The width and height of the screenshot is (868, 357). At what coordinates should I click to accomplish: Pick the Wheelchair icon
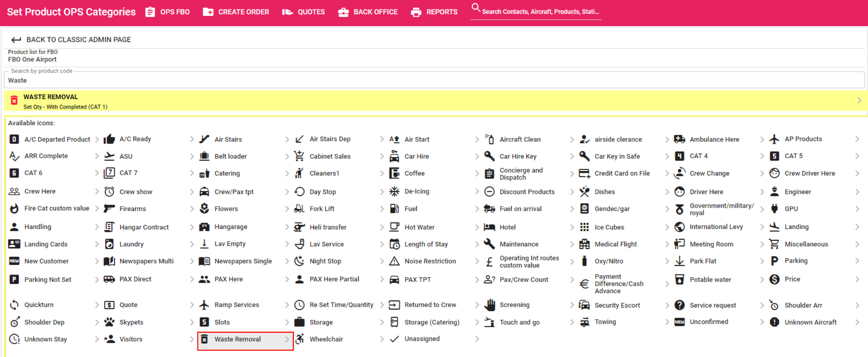pos(299,339)
